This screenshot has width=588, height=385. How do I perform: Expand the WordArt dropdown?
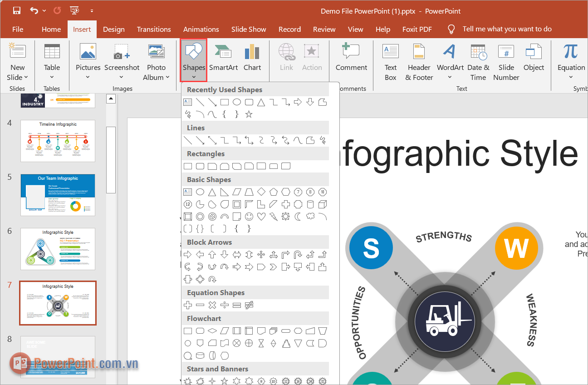450,78
